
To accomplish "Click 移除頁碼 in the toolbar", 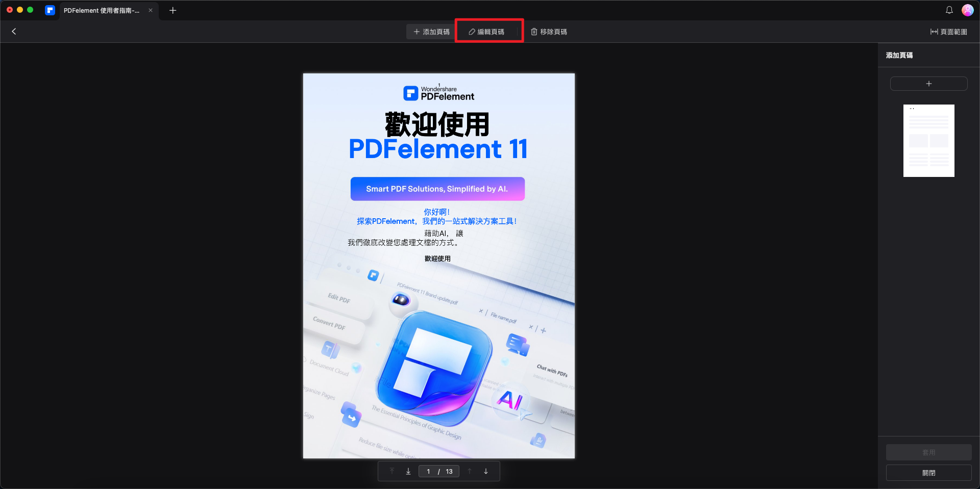I will 549,32.
